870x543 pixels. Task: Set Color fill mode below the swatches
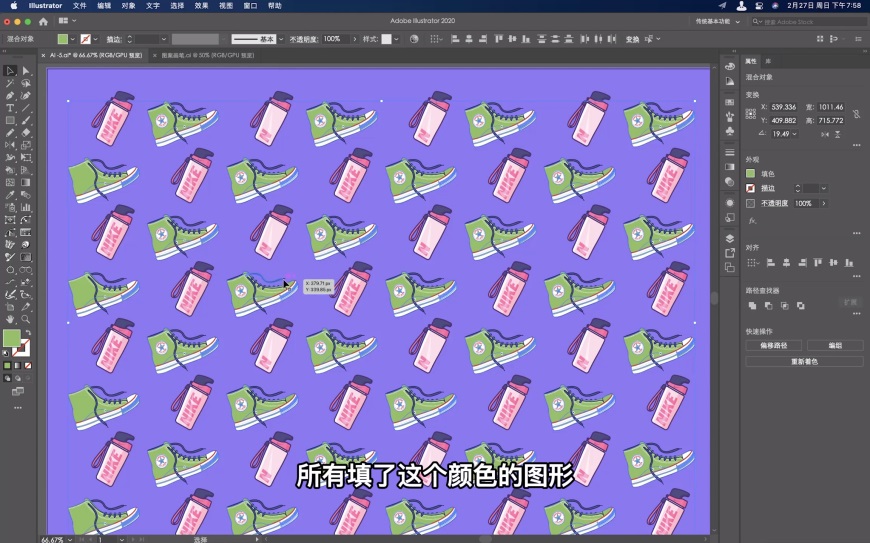(x=7, y=366)
